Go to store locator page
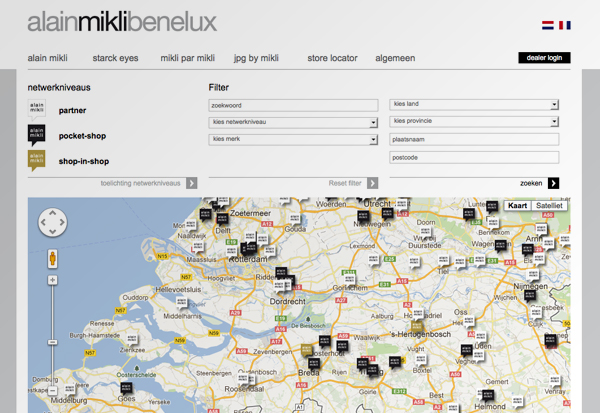The width and height of the screenshot is (600, 413). pyautogui.click(x=332, y=58)
